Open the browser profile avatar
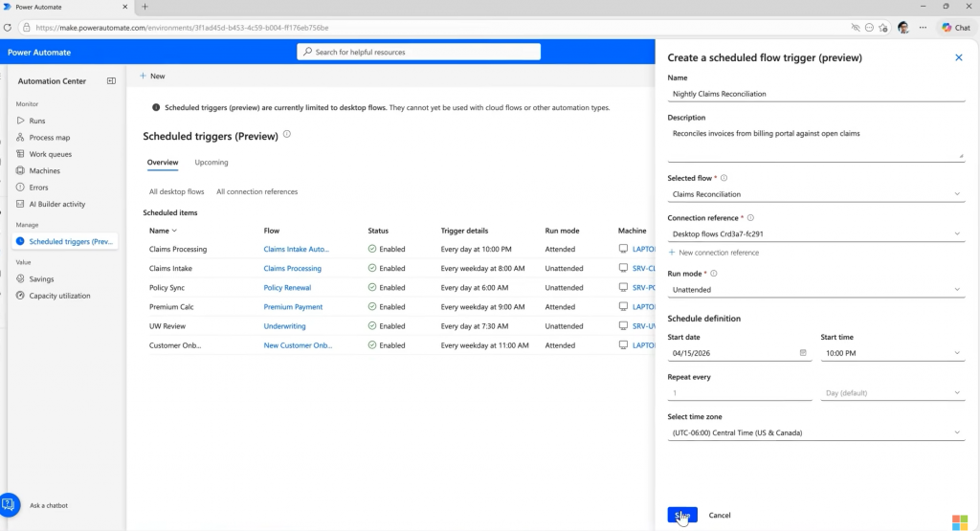This screenshot has height=531, width=980. tap(903, 28)
